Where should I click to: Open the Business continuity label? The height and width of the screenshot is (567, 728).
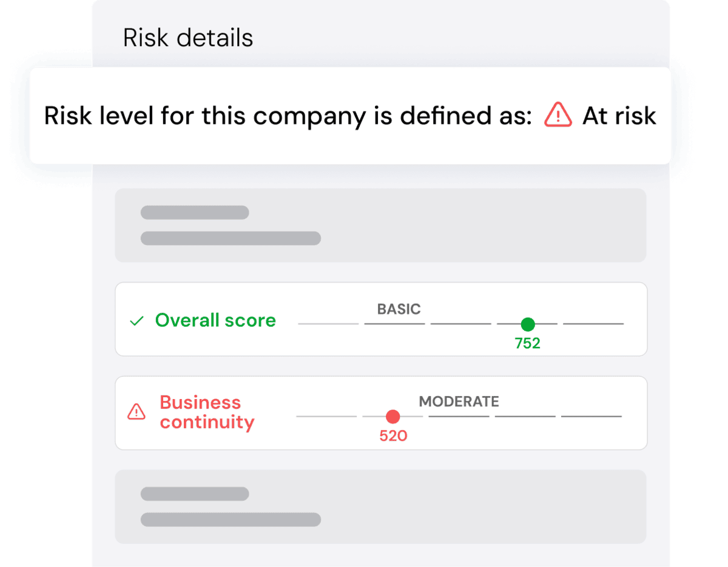click(207, 412)
